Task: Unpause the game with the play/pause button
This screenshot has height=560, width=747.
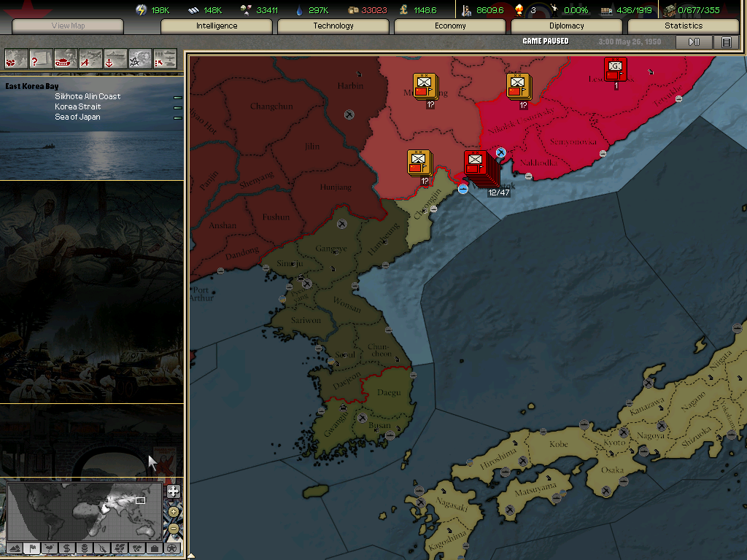Action: [694, 42]
